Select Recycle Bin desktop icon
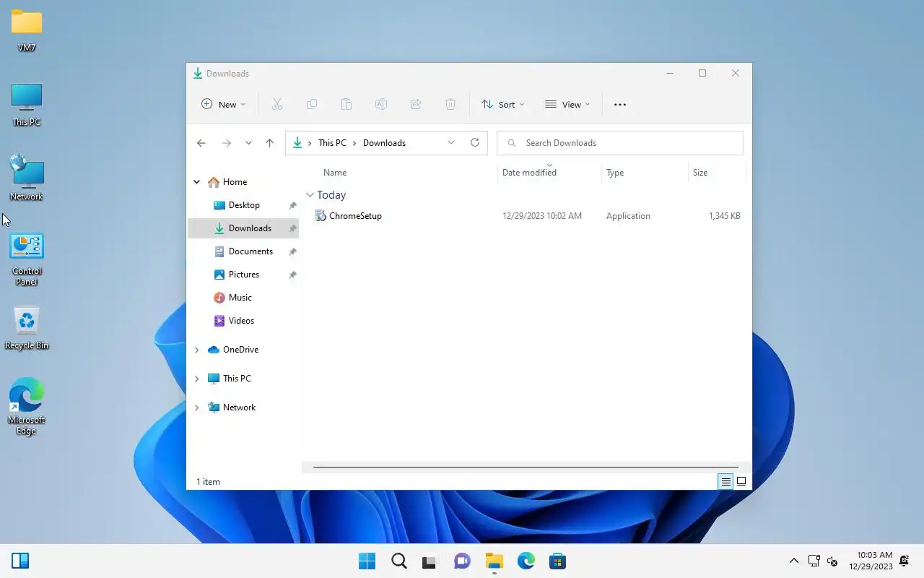 27,329
